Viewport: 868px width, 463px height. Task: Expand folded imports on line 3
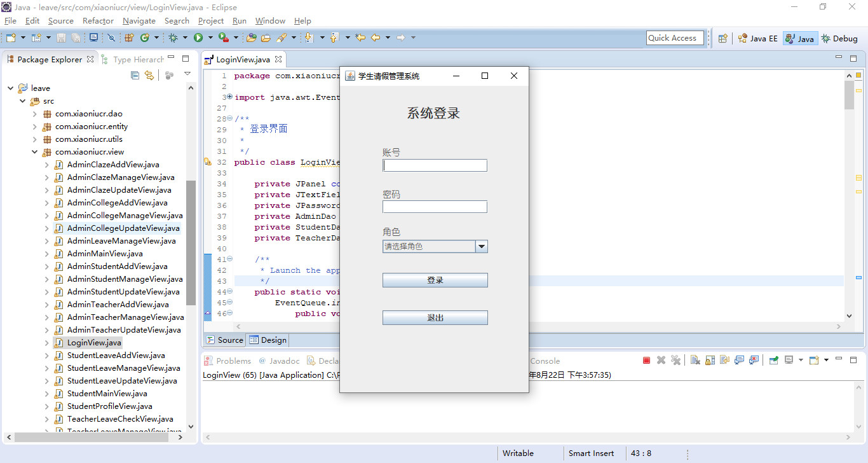tap(229, 97)
